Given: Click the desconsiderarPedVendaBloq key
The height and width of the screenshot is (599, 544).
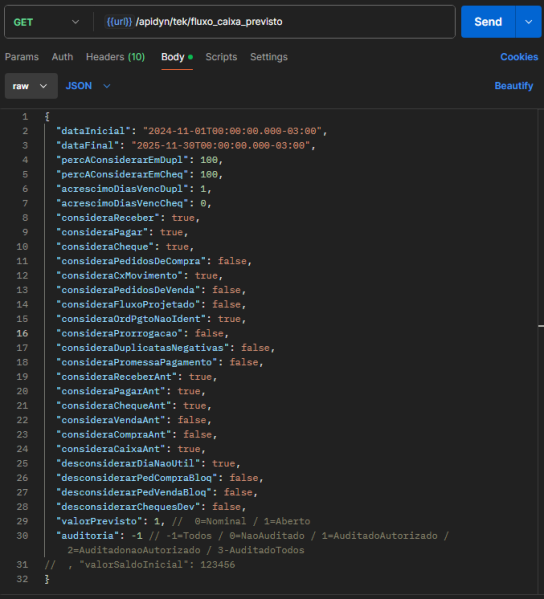Looking at the screenshot, I should tap(134, 493).
